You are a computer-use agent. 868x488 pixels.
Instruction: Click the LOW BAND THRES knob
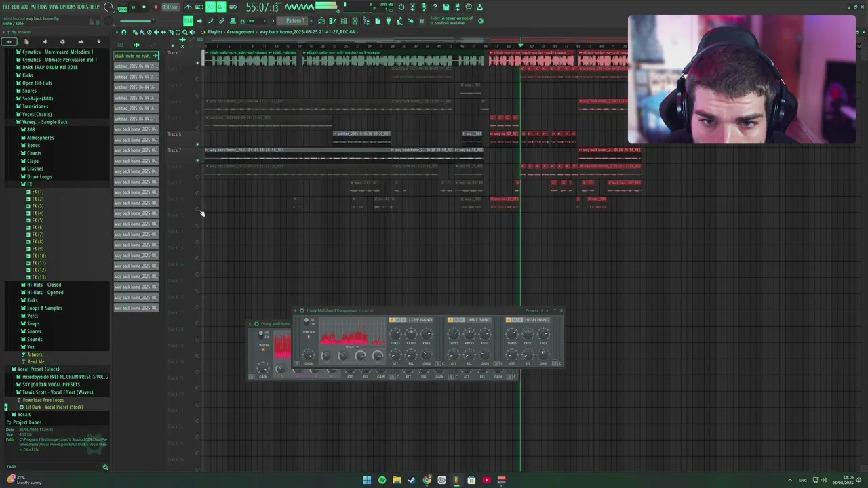[x=395, y=333]
